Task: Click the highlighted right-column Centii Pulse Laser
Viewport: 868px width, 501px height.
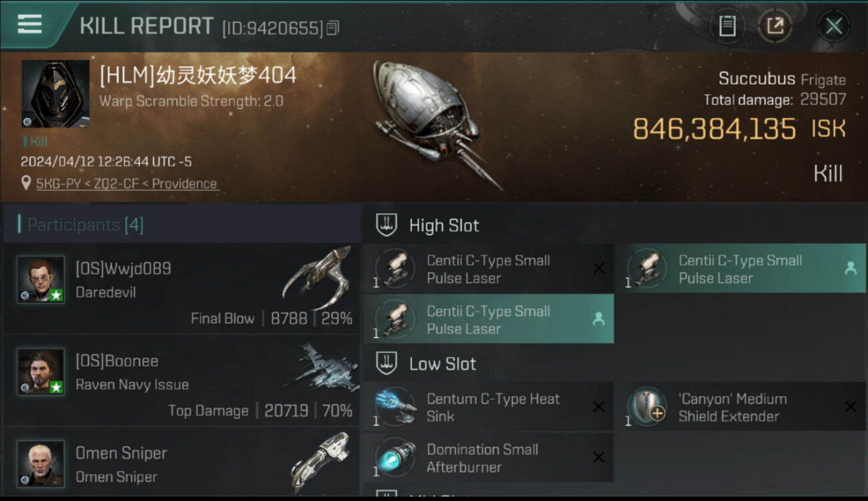Action: (x=740, y=269)
